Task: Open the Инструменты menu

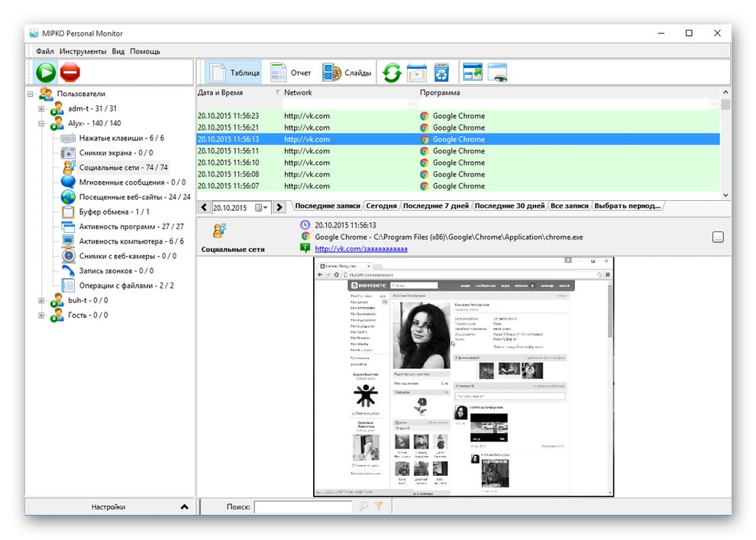Action: [x=82, y=51]
